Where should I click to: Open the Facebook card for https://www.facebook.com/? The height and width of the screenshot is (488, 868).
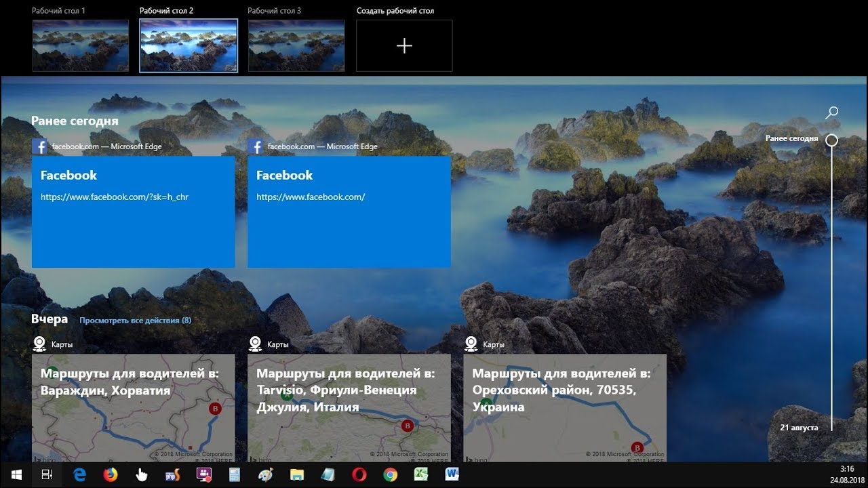pyautogui.click(x=349, y=212)
